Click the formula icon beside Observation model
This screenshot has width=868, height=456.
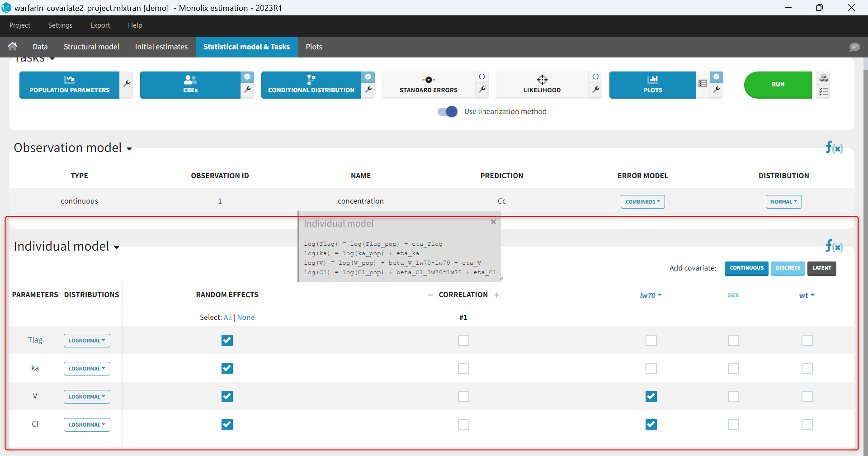point(834,147)
